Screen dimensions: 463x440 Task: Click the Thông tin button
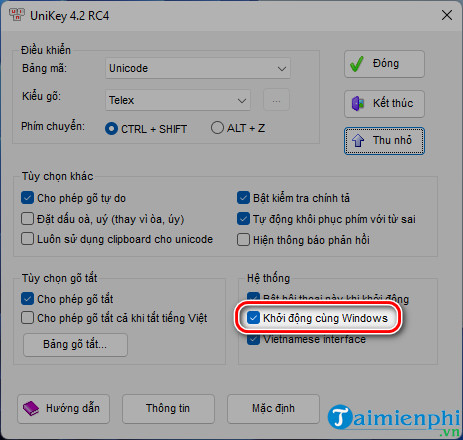pyautogui.click(x=168, y=409)
